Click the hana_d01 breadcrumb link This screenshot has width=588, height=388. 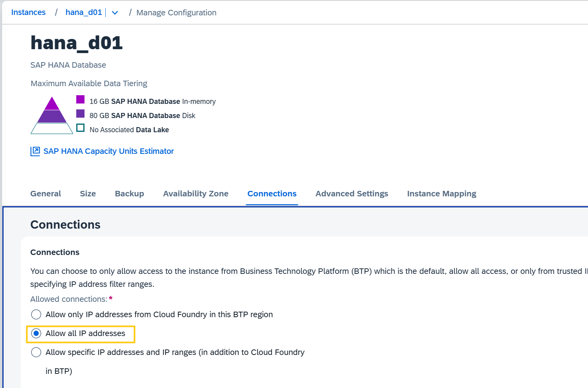coord(84,12)
